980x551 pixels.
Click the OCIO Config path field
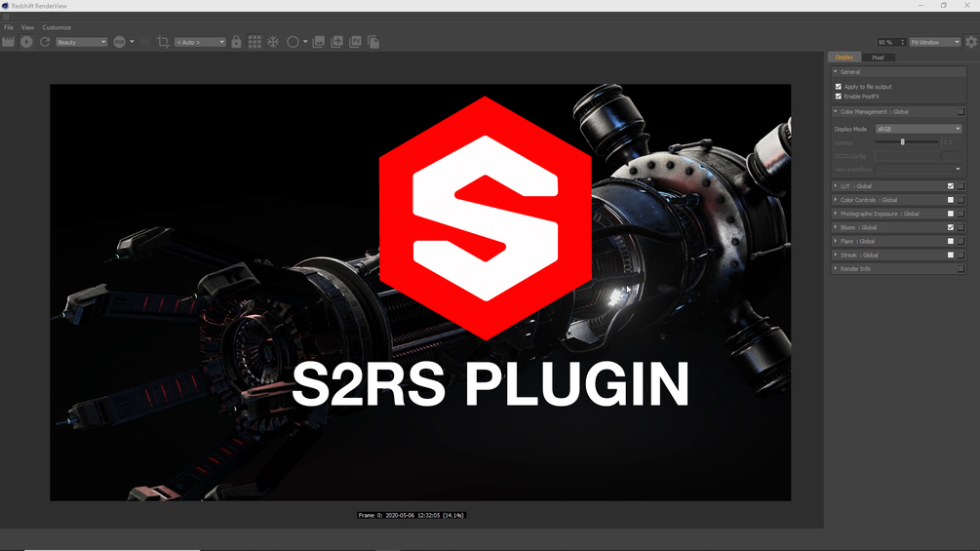[908, 156]
